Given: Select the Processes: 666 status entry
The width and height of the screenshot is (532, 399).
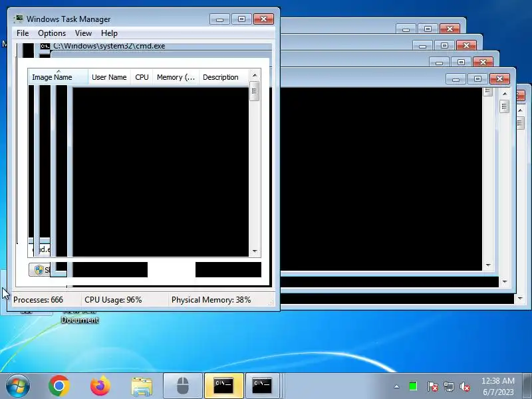Looking at the screenshot, I should pos(38,300).
